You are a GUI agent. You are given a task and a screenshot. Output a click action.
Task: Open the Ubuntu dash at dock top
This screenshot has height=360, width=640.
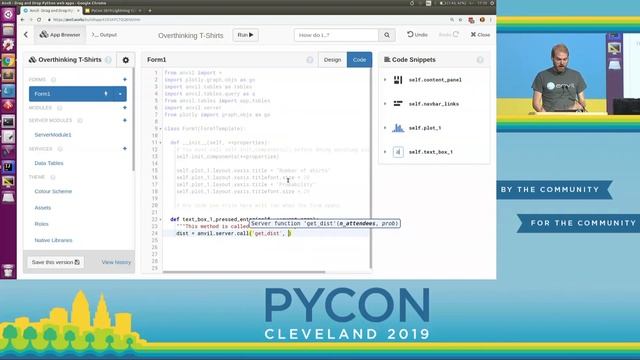pyautogui.click(x=8, y=15)
